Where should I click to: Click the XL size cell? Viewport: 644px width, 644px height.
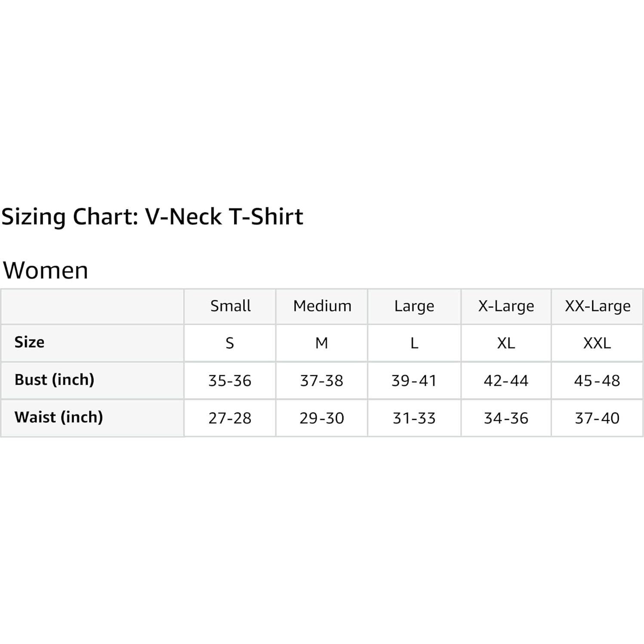tap(506, 343)
